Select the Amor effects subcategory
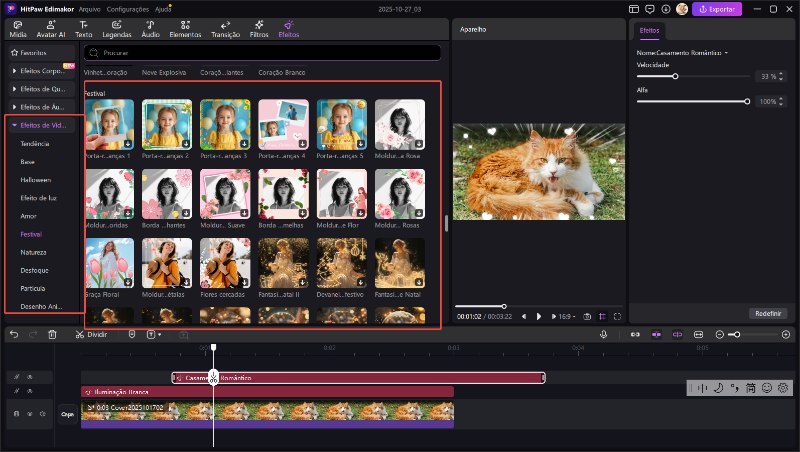 (x=29, y=216)
